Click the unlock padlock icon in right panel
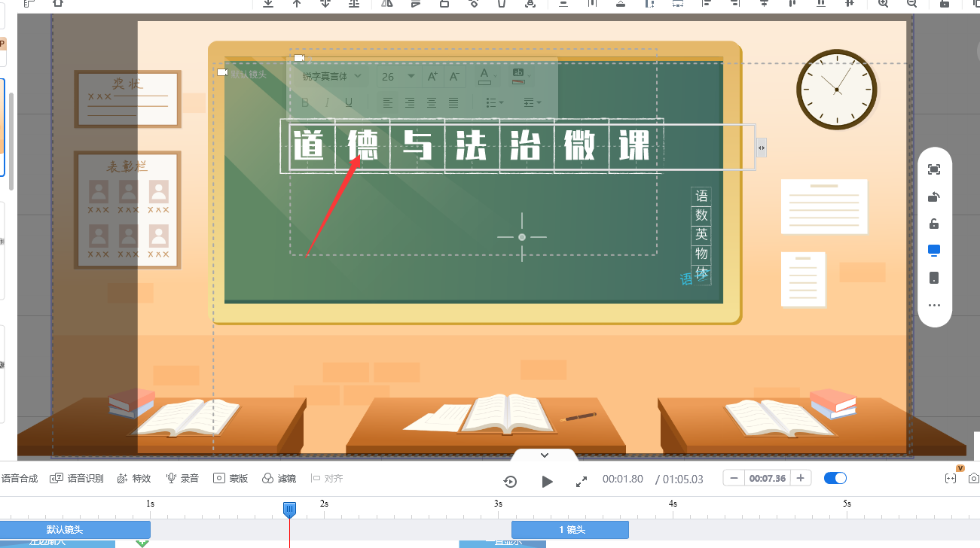 click(x=934, y=224)
